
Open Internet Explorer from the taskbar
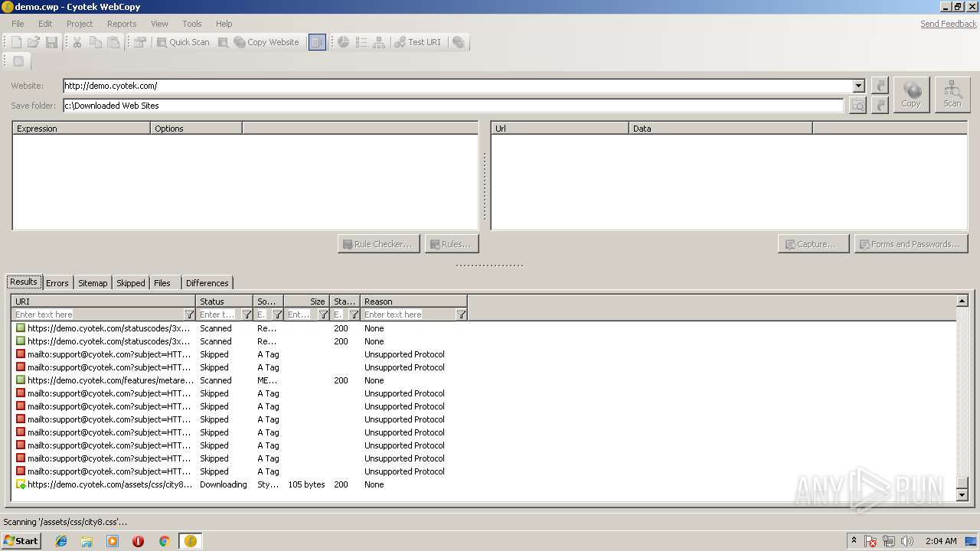61,541
